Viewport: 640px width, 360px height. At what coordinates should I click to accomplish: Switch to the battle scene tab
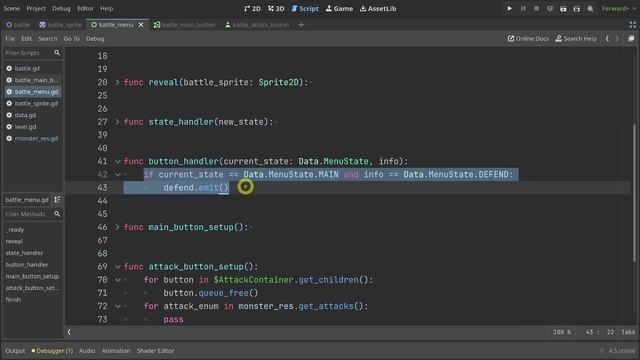[18, 25]
